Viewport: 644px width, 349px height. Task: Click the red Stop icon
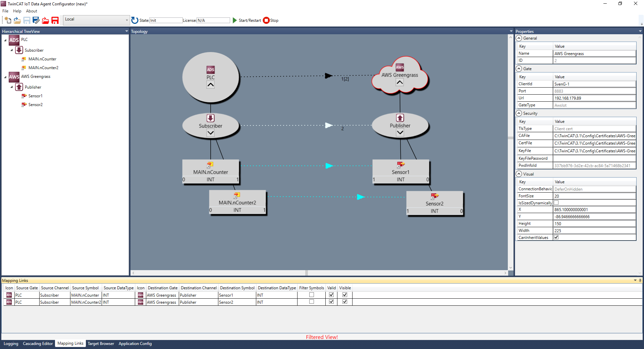click(x=266, y=20)
